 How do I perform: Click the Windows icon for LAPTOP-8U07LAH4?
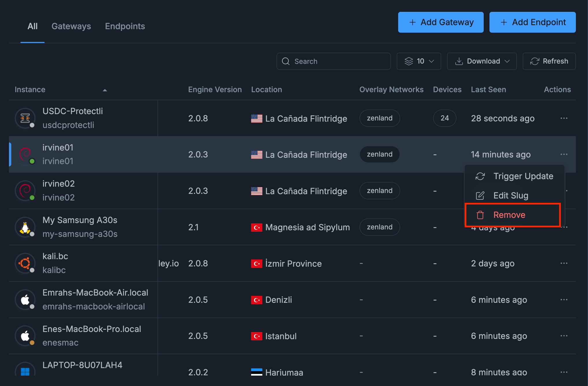25,371
